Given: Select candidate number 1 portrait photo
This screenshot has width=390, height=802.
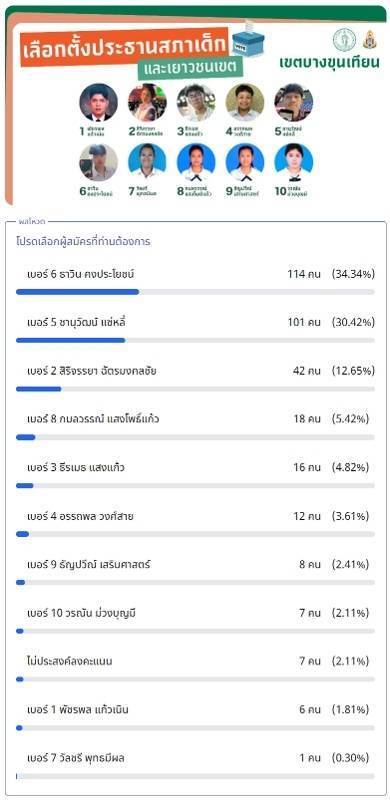Looking at the screenshot, I should pos(98,102).
